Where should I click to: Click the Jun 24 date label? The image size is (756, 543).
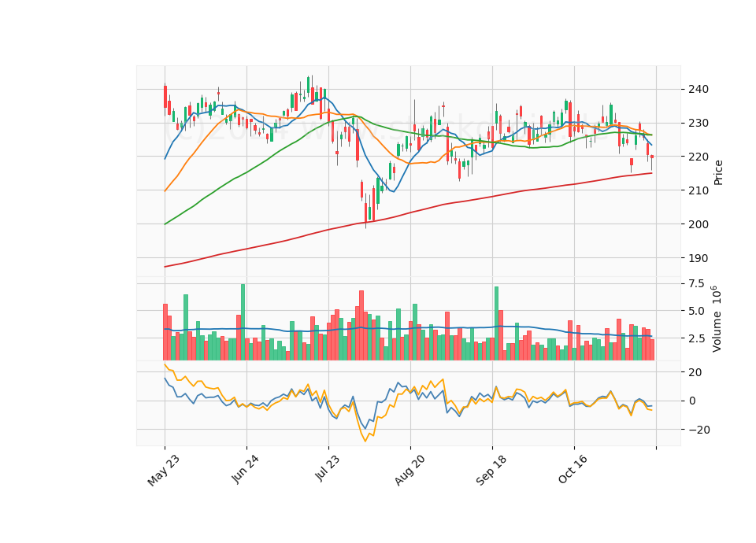pos(246,469)
